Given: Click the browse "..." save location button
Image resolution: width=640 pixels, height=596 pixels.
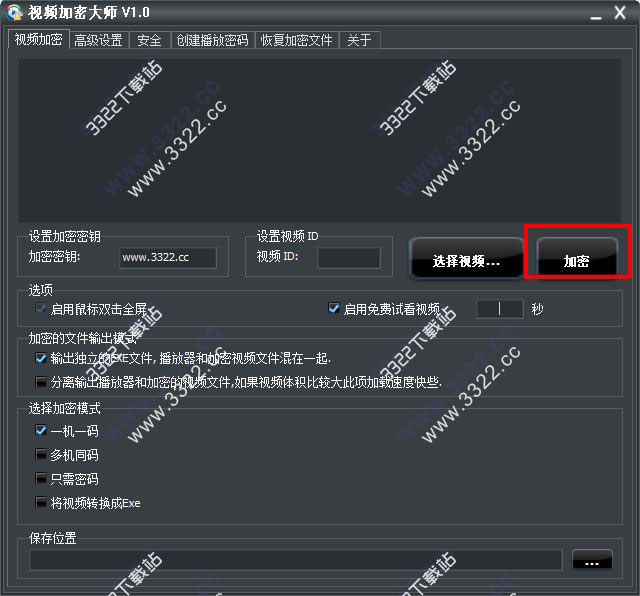Looking at the screenshot, I should (x=592, y=559).
